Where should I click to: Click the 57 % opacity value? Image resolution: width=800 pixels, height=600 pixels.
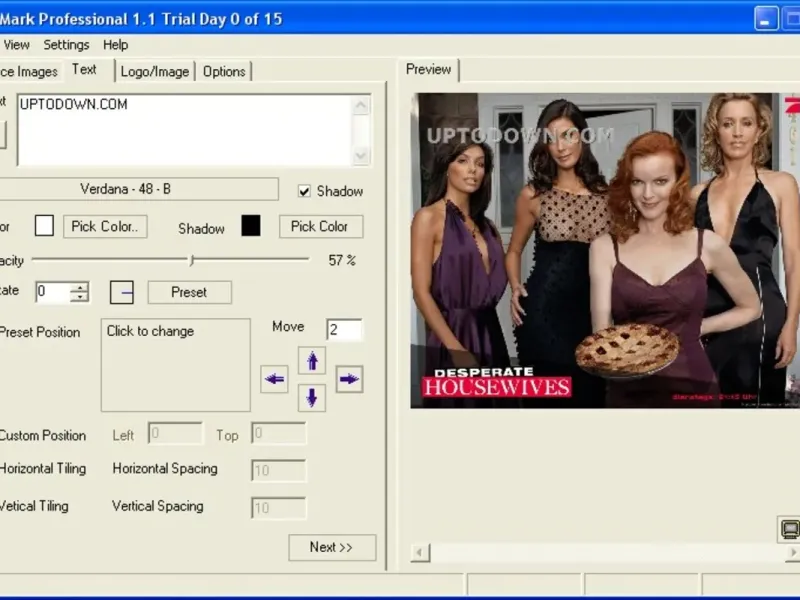click(x=342, y=261)
